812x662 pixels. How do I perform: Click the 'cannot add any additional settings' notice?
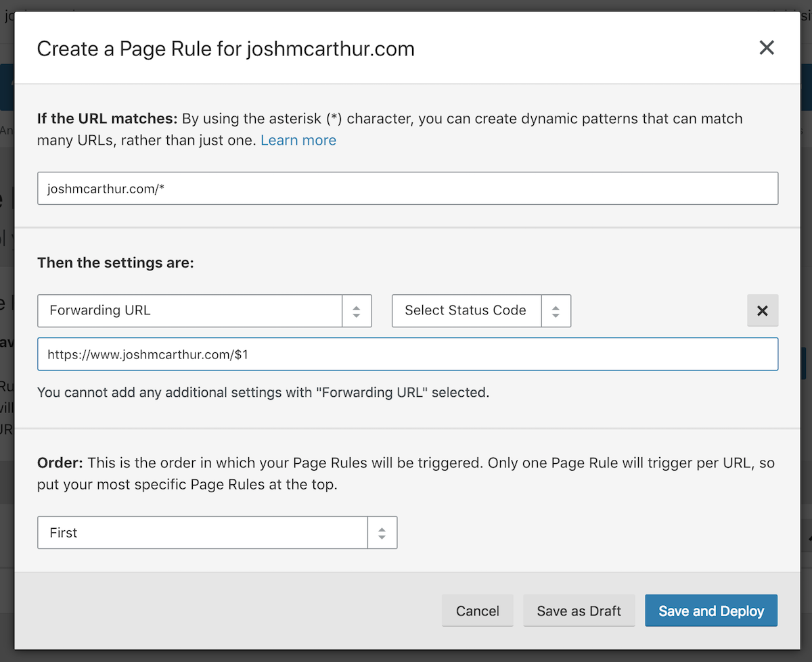[x=263, y=392]
